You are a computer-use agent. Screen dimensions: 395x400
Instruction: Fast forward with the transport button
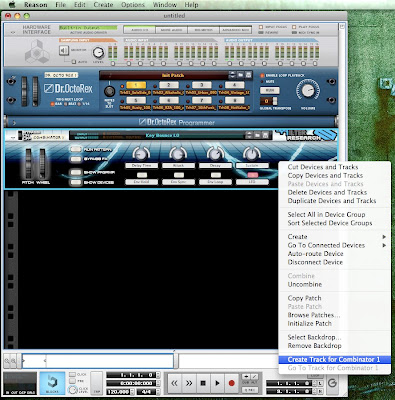pos(189,383)
